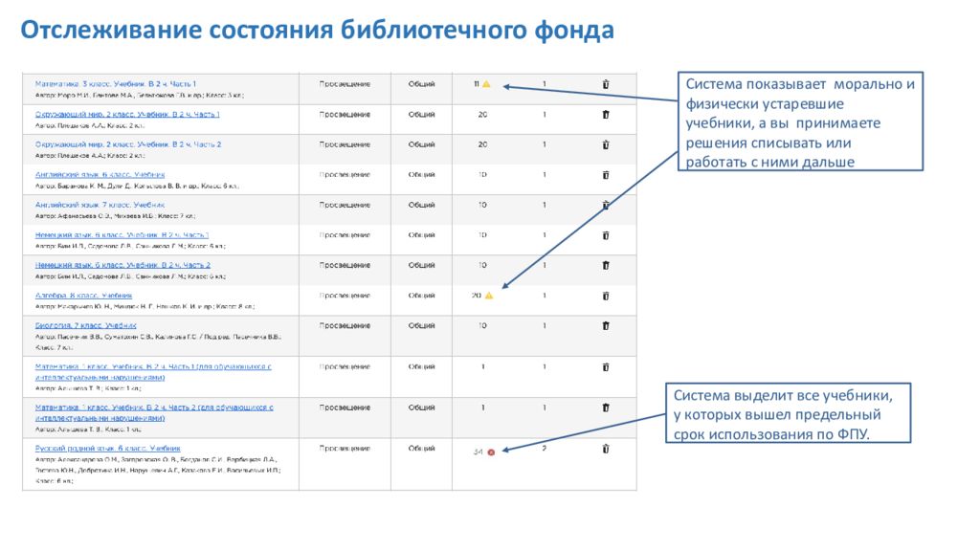Open Русский родной язык 6 класс link
The image size is (980, 551).
[107, 449]
